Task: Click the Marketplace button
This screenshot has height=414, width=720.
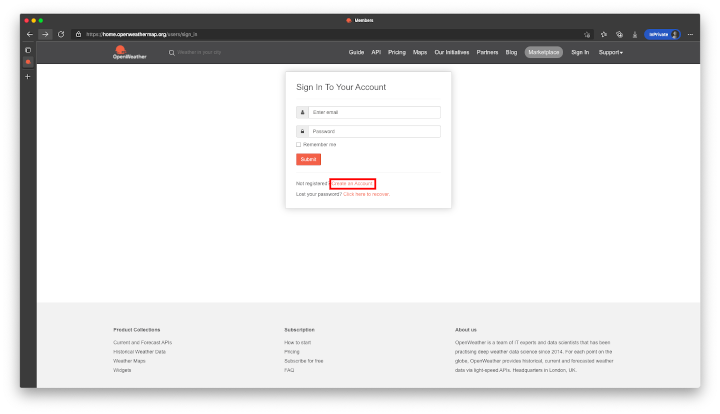Action: coord(544,52)
